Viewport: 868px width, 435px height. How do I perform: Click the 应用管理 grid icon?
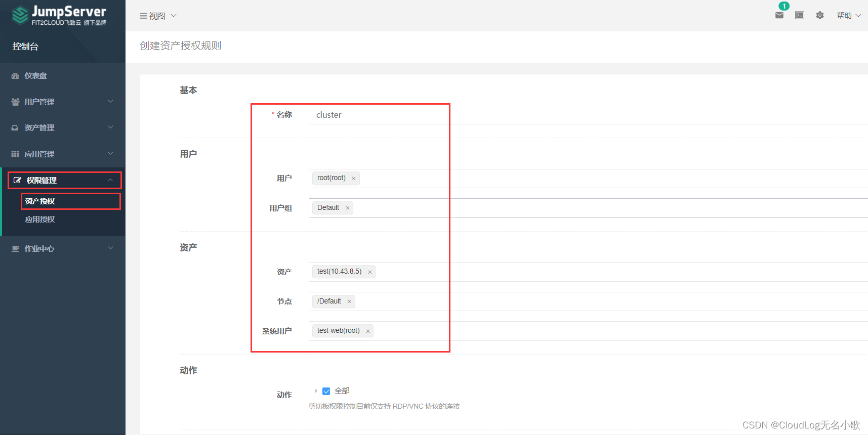click(15, 154)
